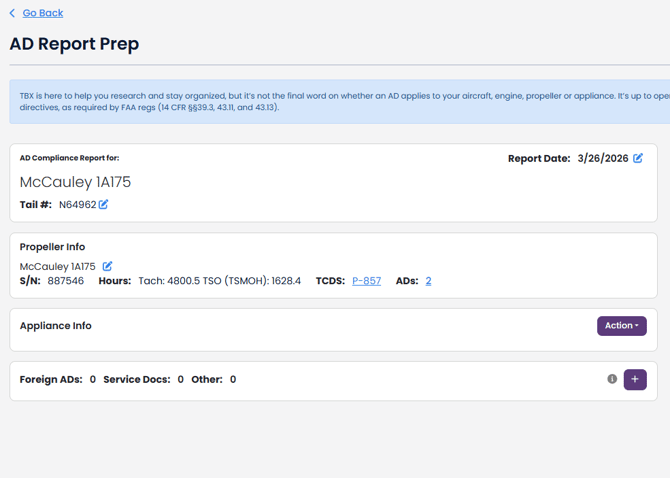Screen dimensions: 670x478
Task: Click the Go Back link text
Action: coord(43,13)
